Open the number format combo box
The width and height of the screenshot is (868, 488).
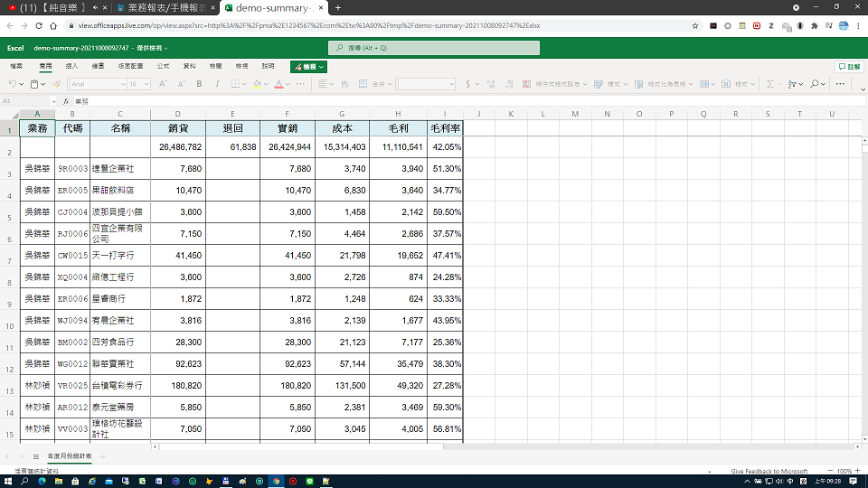(x=426, y=84)
